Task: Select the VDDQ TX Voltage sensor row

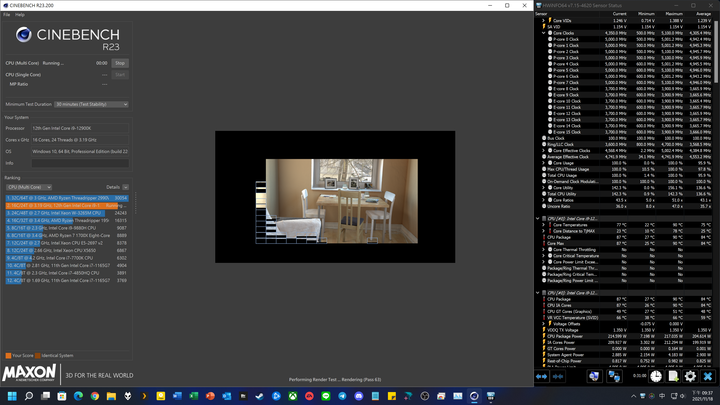Action: 624,330
